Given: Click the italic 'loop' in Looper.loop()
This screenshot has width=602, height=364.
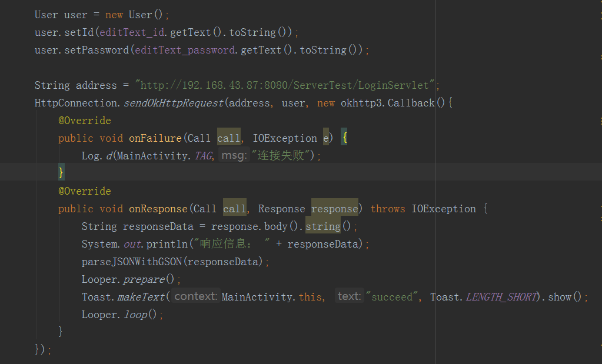Looking at the screenshot, I should tap(135, 315).
